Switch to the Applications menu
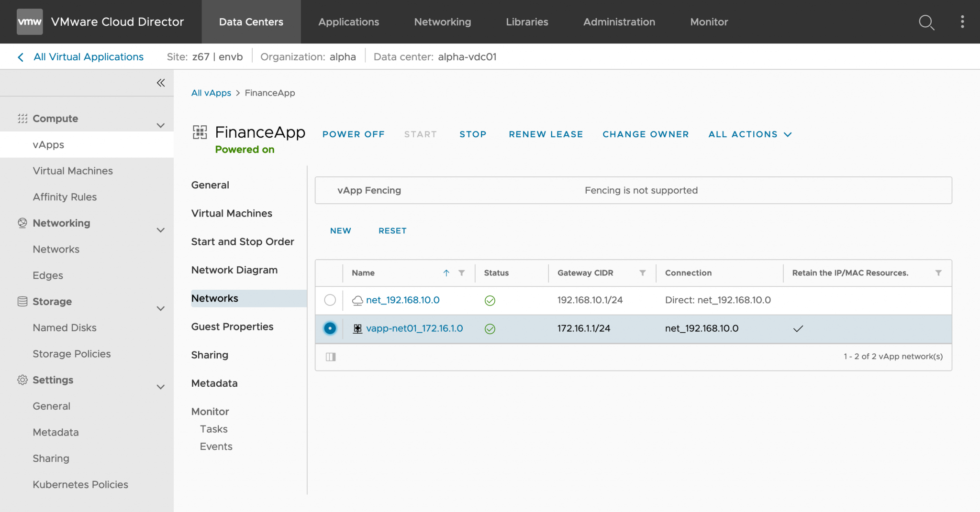The height and width of the screenshot is (512, 980). point(349,22)
